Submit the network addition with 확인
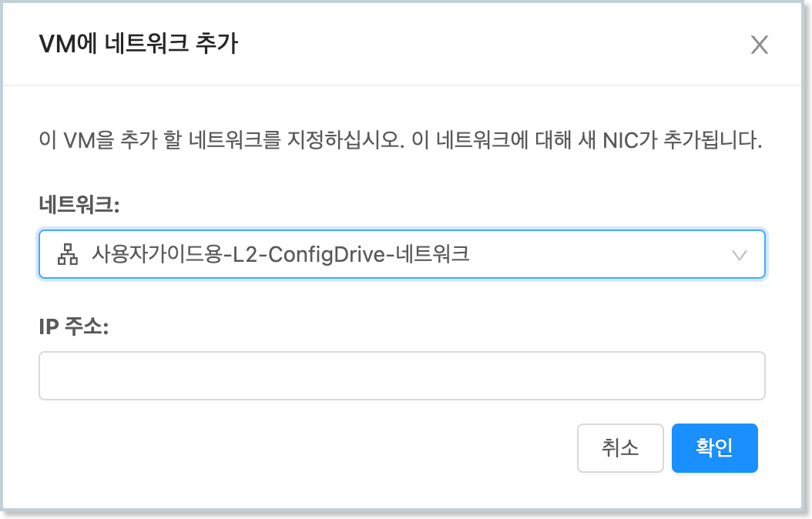 coord(714,448)
